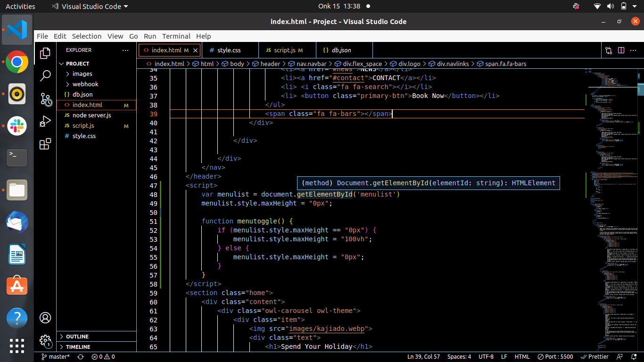Open the Terminal menu
The height and width of the screenshot is (362, 644).
coord(176,36)
